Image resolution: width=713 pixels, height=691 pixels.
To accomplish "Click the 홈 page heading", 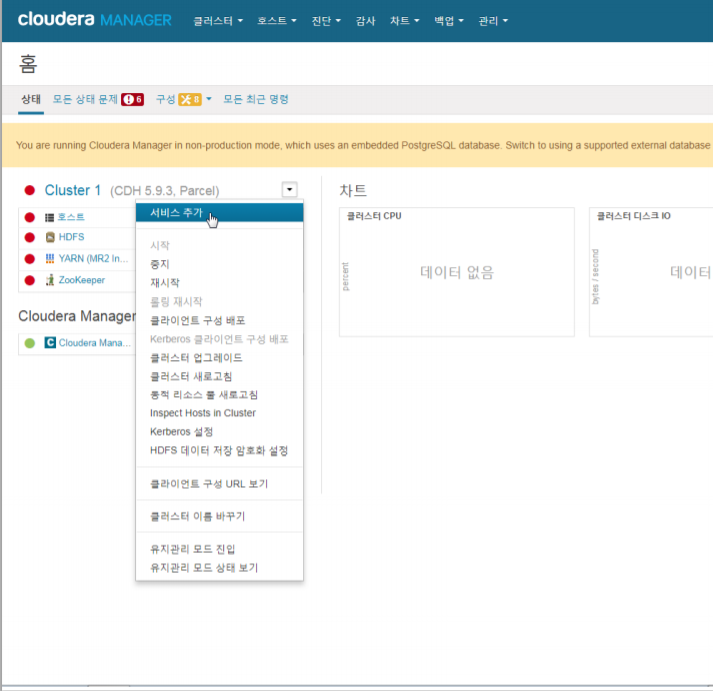I will [28, 64].
